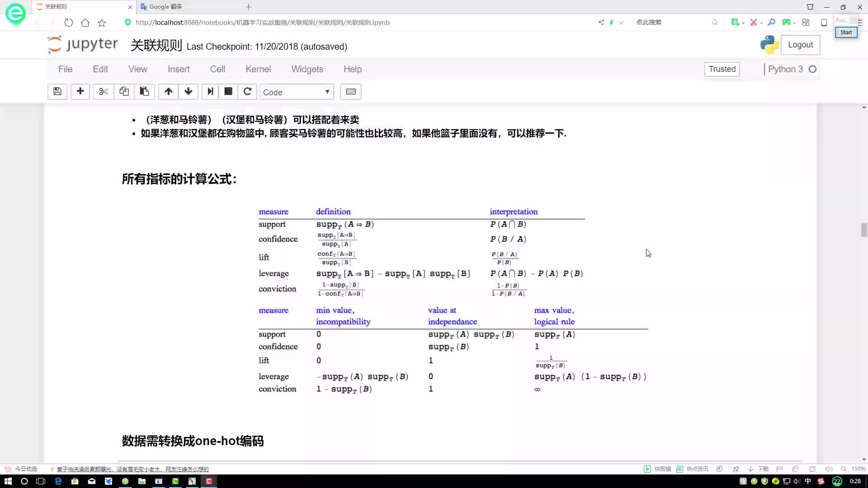The height and width of the screenshot is (488, 868).
Task: Select the File menu item
Action: [65, 69]
